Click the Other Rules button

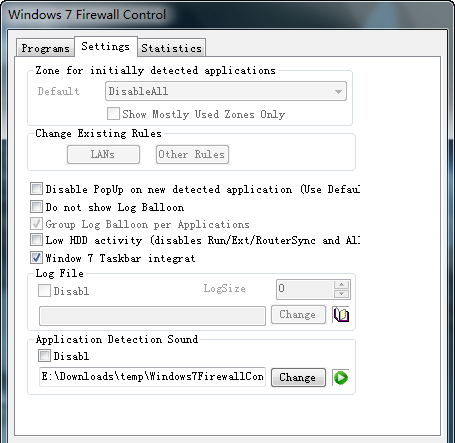[x=192, y=154]
